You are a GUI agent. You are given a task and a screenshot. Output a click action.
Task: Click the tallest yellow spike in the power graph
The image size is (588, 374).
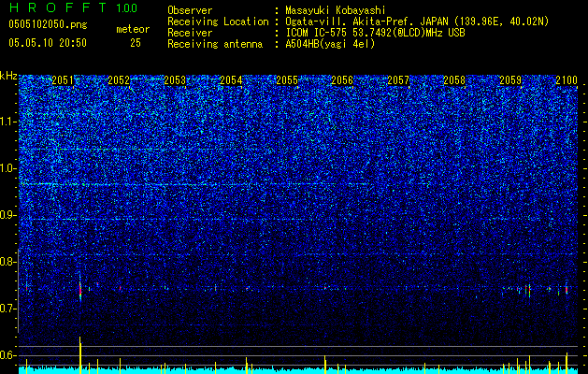pyautogui.click(x=79, y=354)
